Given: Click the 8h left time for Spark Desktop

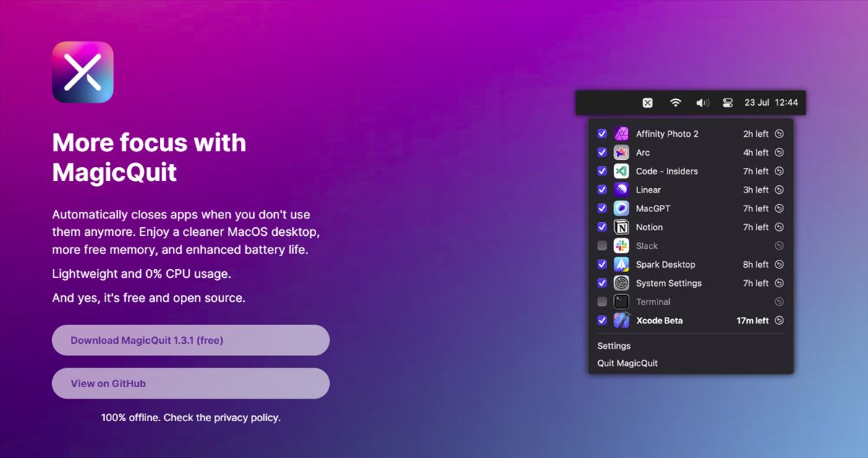Looking at the screenshot, I should [x=756, y=265].
